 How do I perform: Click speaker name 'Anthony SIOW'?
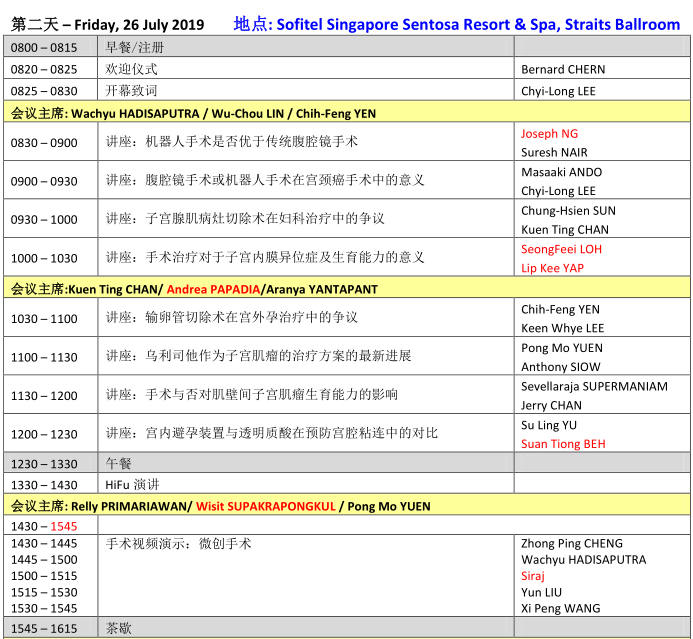click(x=561, y=367)
